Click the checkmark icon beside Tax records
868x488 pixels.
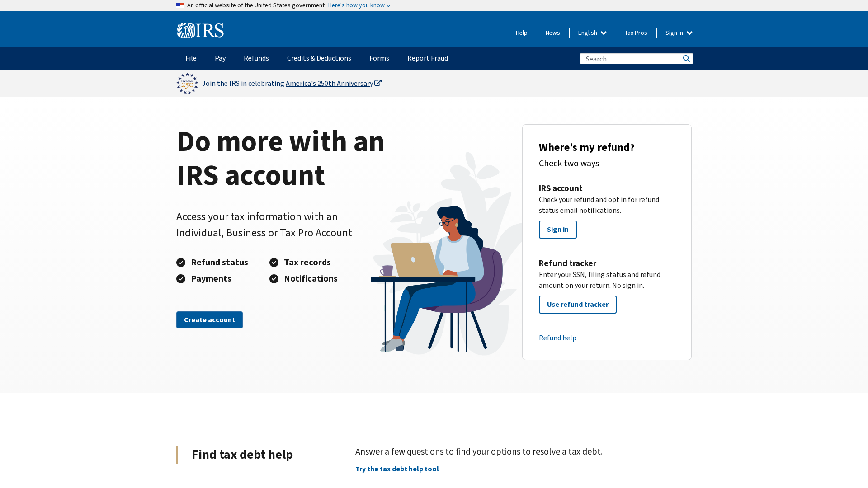(x=274, y=263)
